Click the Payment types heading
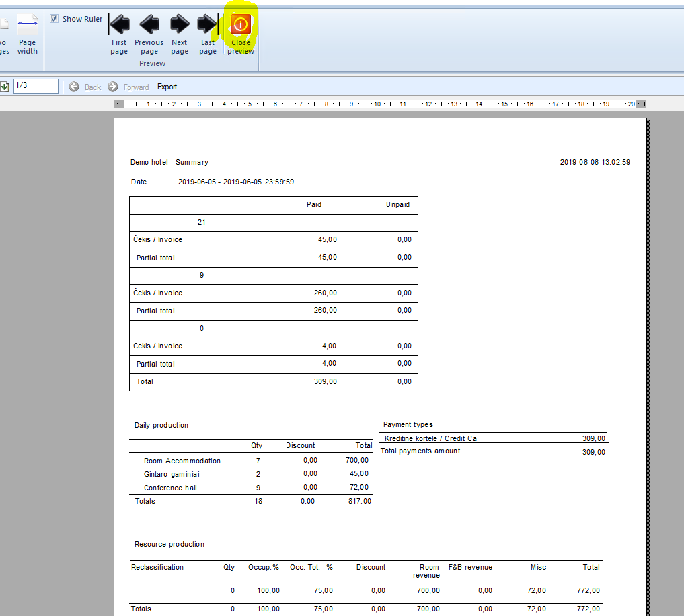The height and width of the screenshot is (616, 684). coord(408,424)
